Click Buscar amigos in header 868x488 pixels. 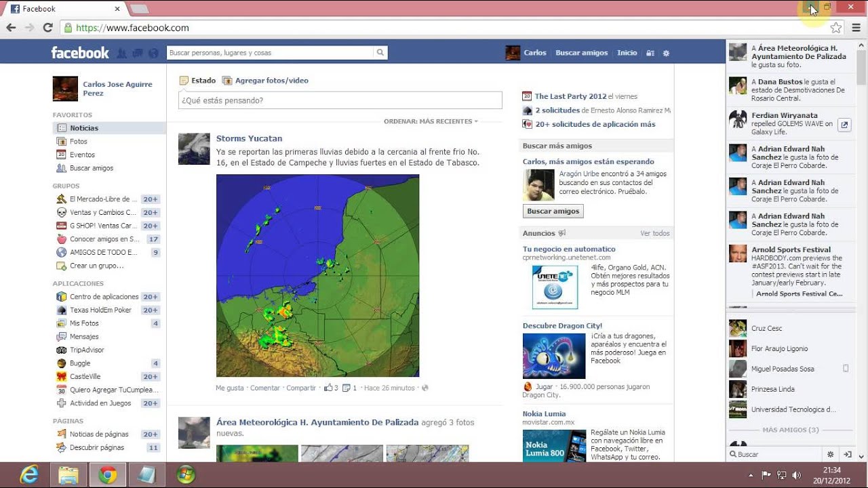click(582, 53)
